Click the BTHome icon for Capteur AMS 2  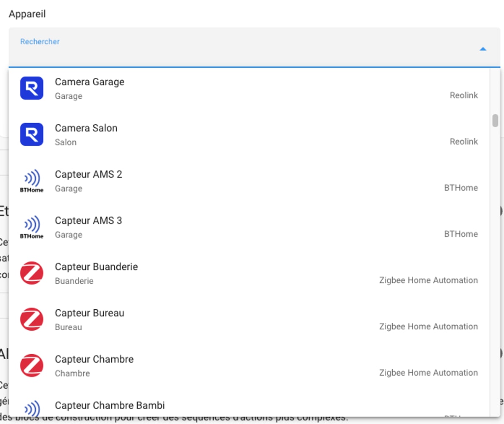[31, 181]
